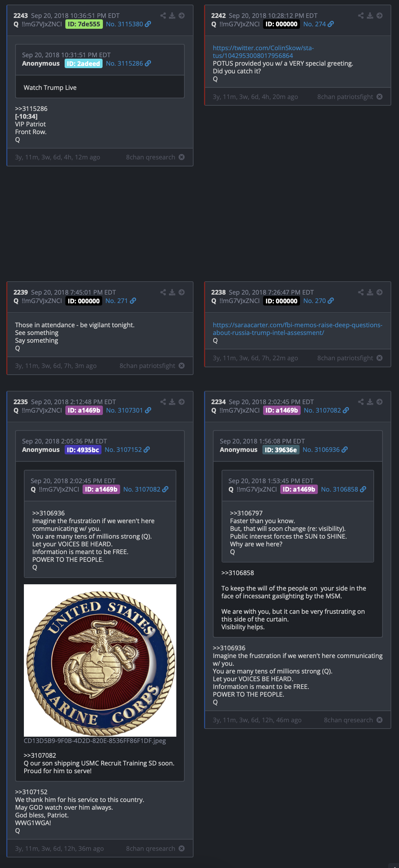The width and height of the screenshot is (399, 868).
Task: Open quoted post No. 3115286 link
Action: [129, 64]
